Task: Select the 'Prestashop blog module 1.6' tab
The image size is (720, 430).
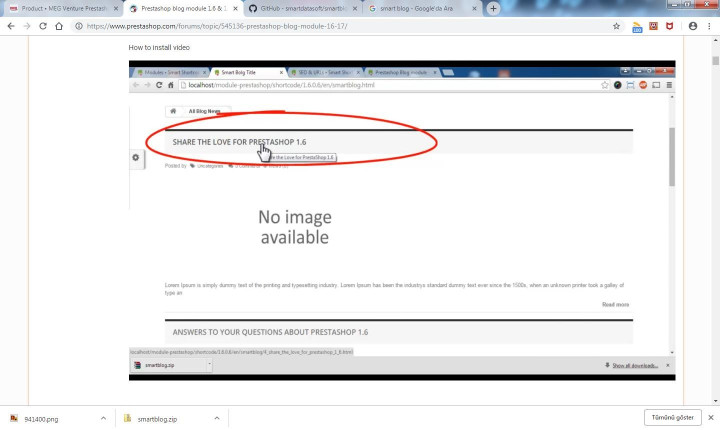Action: pos(183,8)
